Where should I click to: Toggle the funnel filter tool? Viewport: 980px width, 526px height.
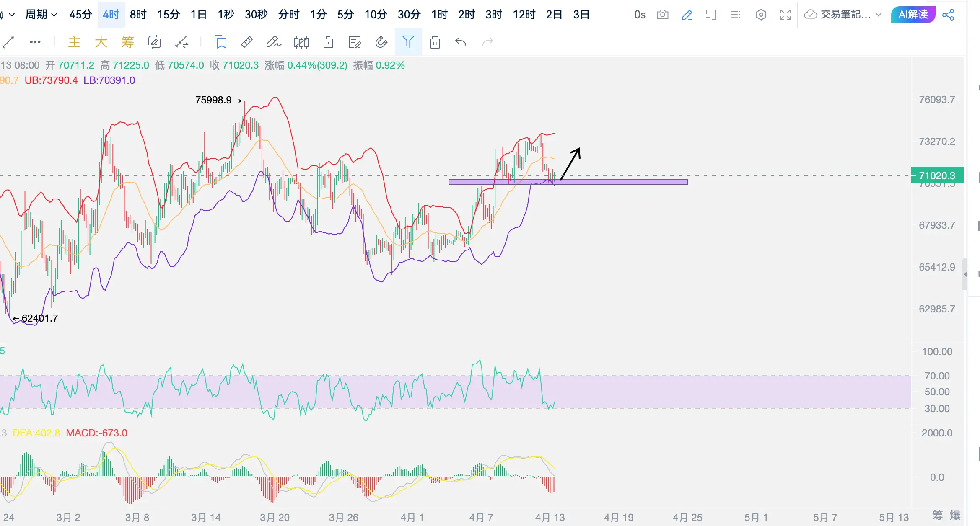408,42
